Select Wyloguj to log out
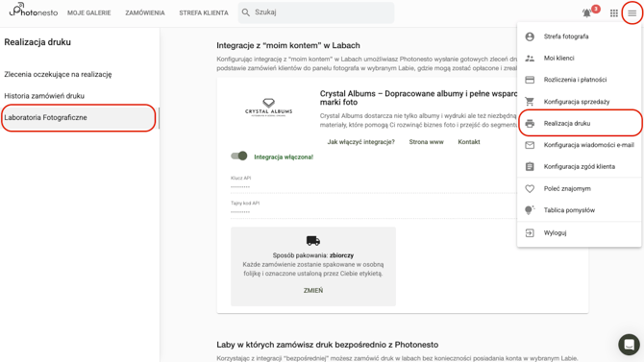 tap(579, 232)
